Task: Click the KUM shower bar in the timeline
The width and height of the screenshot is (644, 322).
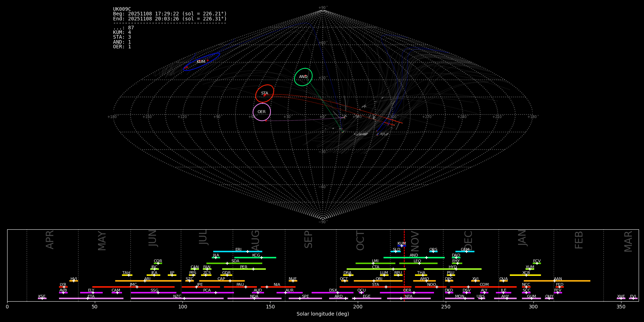Action: click(402, 246)
